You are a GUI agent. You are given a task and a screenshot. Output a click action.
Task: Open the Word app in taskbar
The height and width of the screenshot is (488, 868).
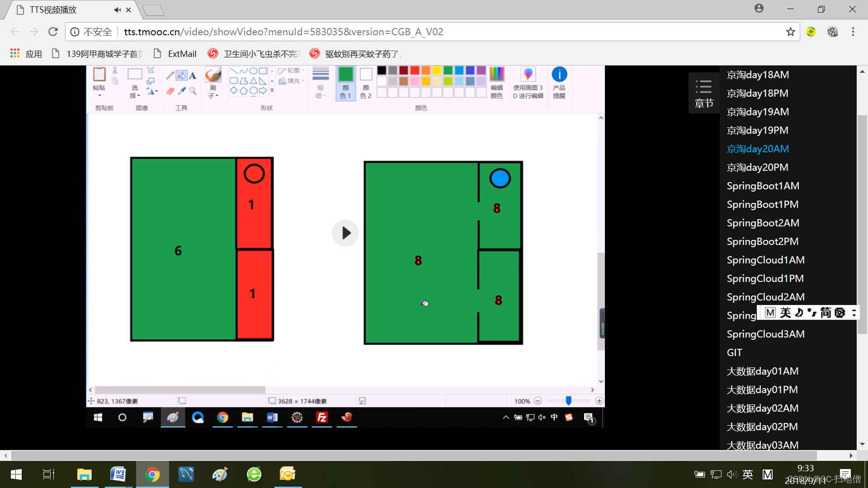pyautogui.click(x=118, y=474)
